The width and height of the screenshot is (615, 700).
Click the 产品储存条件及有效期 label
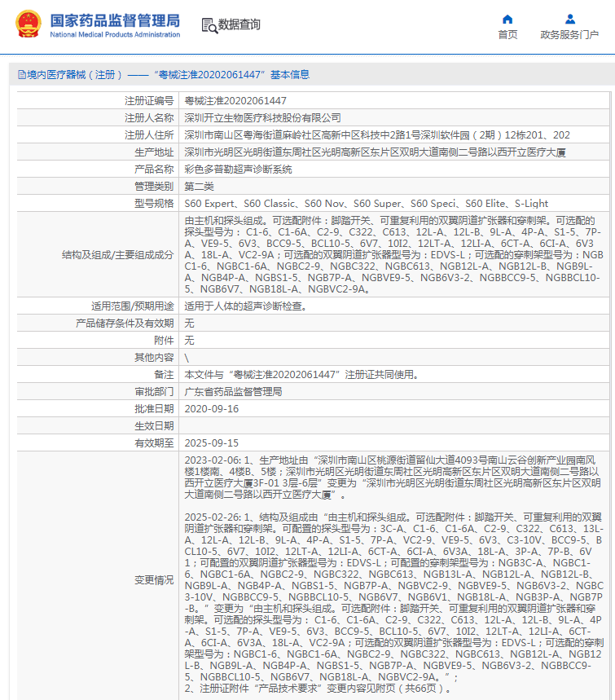(125, 324)
